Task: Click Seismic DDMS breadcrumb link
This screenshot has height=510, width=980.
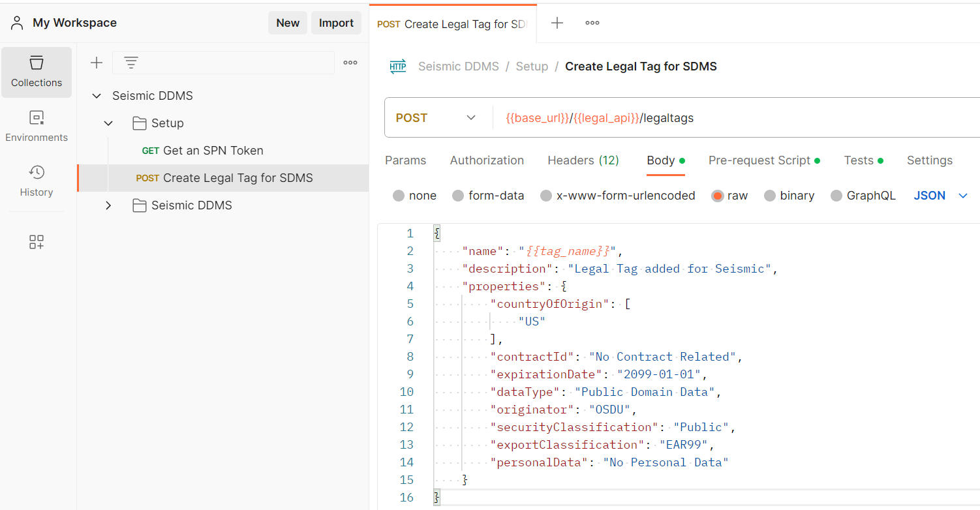Action: click(x=459, y=67)
